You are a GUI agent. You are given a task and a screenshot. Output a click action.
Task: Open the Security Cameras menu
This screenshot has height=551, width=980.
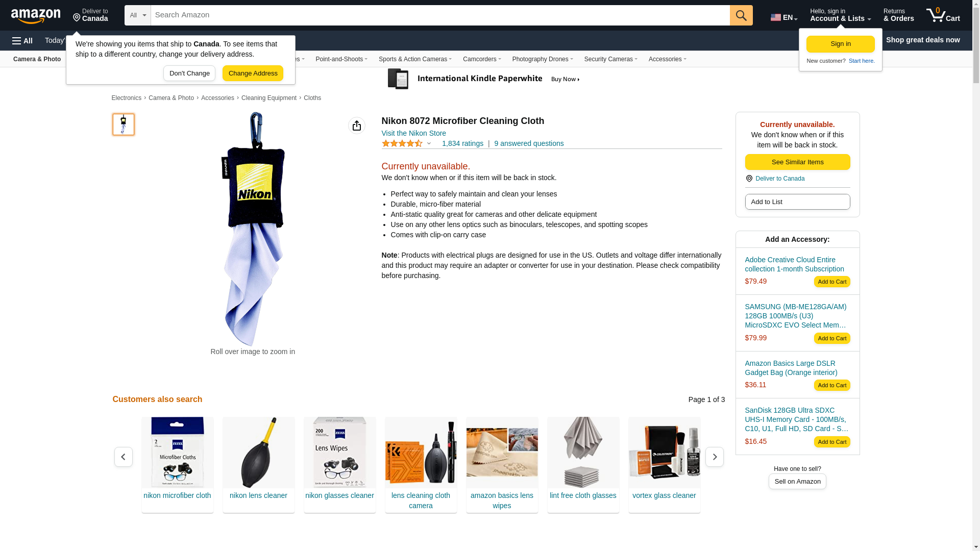[x=610, y=59]
